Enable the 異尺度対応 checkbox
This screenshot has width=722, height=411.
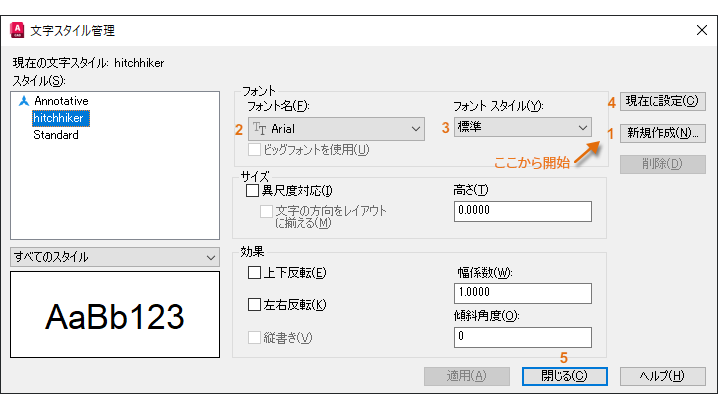(252, 191)
